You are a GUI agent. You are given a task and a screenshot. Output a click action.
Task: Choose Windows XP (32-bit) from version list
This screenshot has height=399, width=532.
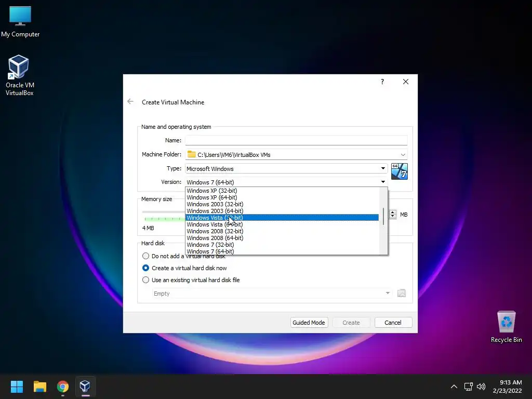[282, 191]
